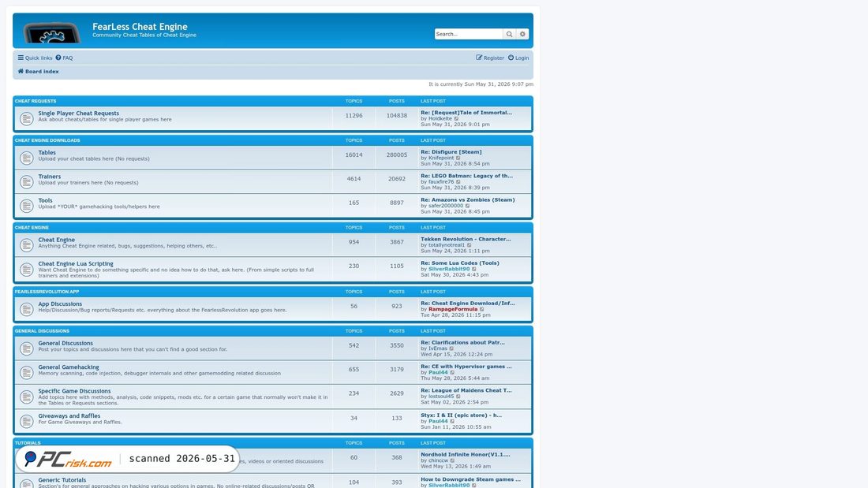868x488 pixels.
Task: Open the Cheat Requests category header
Action: tap(36, 101)
